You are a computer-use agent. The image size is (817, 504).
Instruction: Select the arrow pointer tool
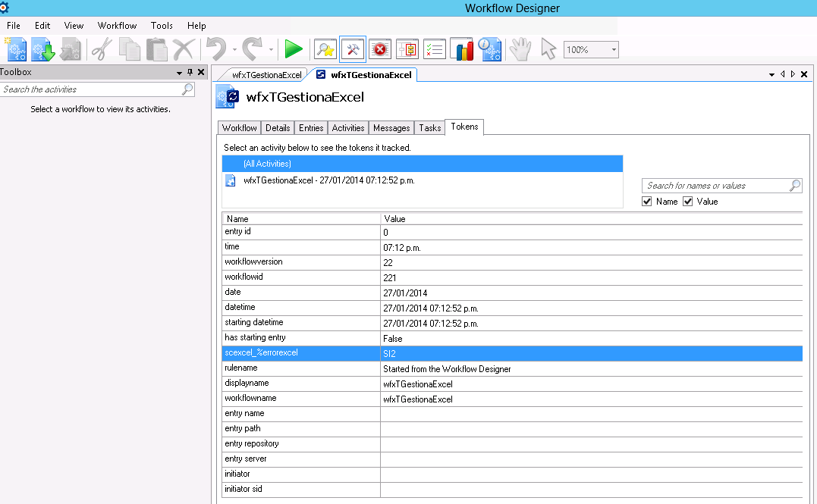[547, 50]
